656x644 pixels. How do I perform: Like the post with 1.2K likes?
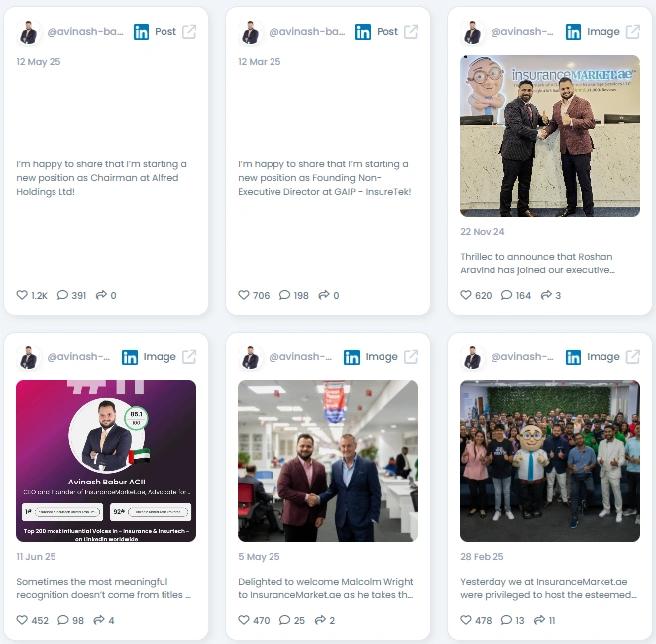point(22,295)
